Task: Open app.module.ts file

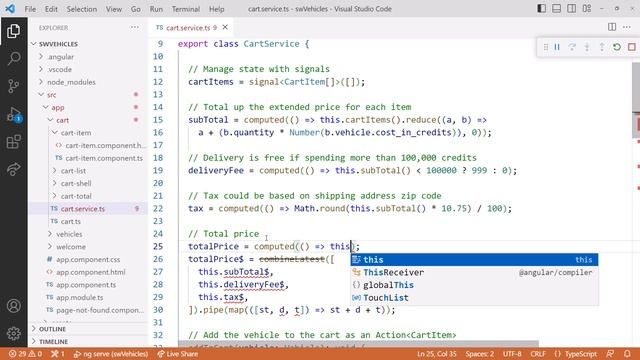Action: point(80,297)
